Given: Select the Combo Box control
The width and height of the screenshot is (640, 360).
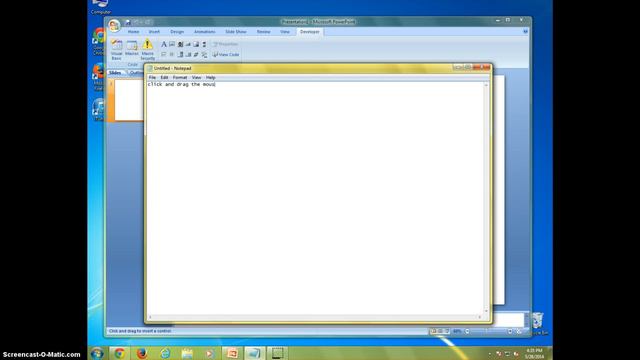Looking at the screenshot, I should 180,54.
